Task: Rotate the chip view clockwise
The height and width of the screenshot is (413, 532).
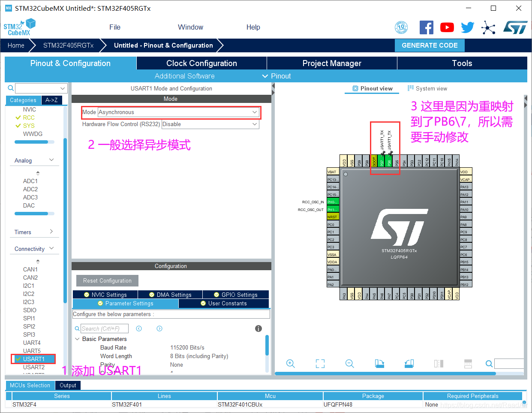Action: coord(379,364)
